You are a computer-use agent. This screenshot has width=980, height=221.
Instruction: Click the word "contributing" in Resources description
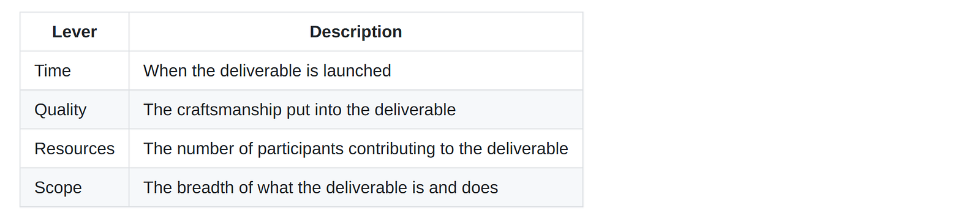tap(391, 149)
